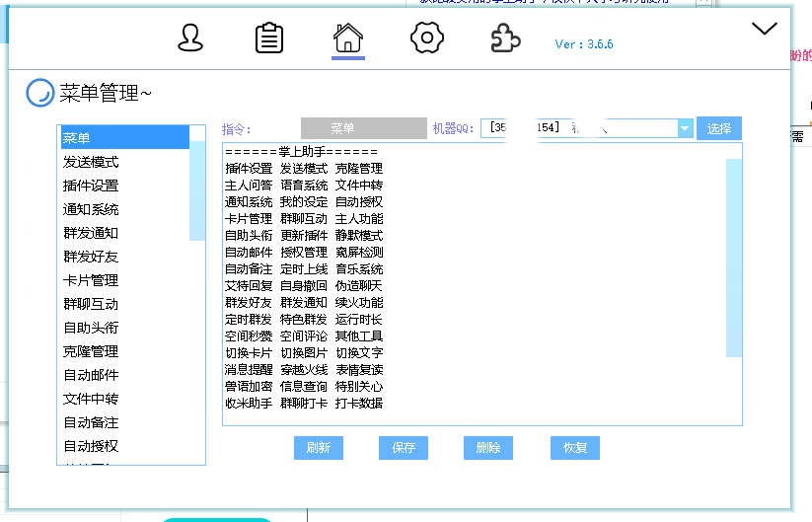Click 主人问答 in the menu text

(249, 186)
